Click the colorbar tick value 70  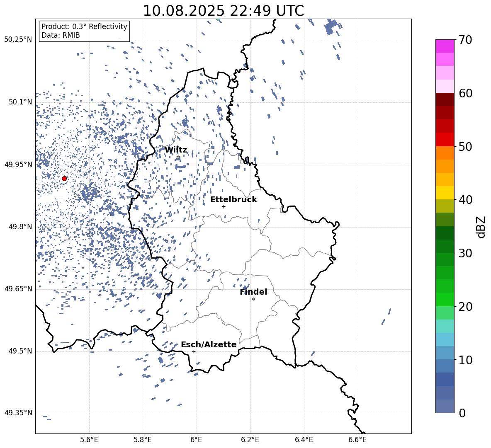point(465,40)
